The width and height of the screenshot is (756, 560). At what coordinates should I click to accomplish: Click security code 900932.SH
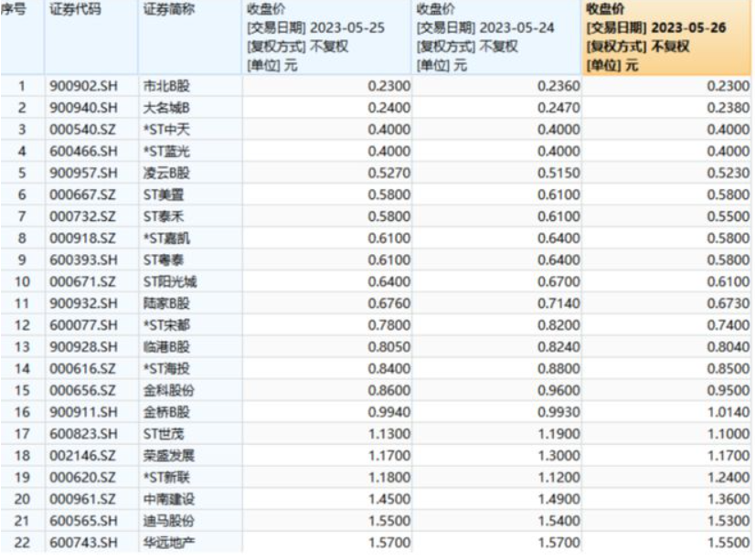pyautogui.click(x=83, y=303)
